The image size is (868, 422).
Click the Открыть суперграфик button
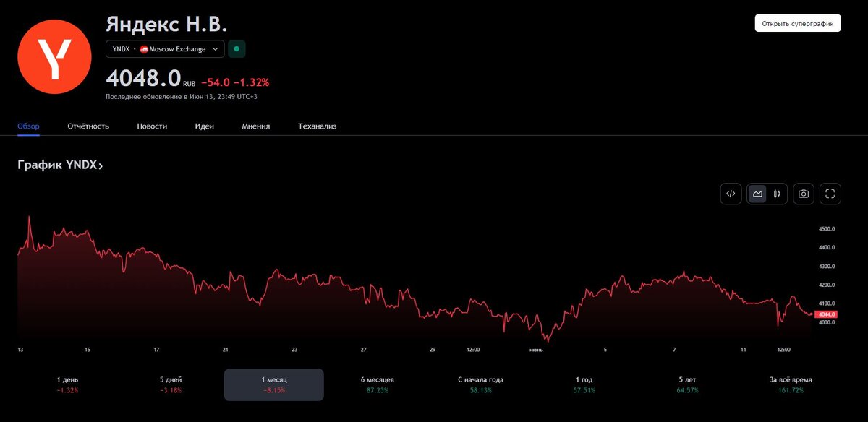tap(798, 23)
